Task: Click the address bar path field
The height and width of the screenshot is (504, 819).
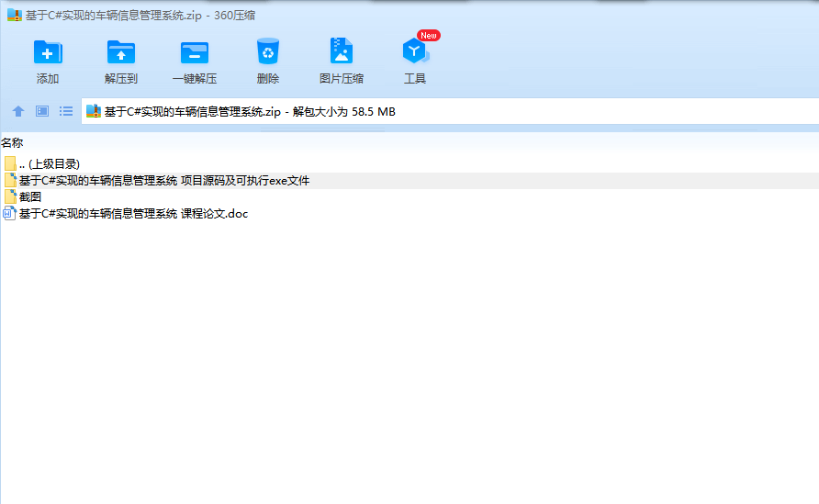Action: 450,111
